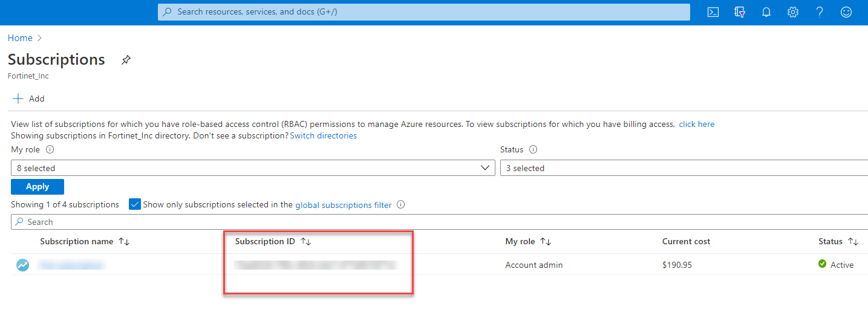Open the notifications bell
The width and height of the screenshot is (868, 318).
coord(766,12)
